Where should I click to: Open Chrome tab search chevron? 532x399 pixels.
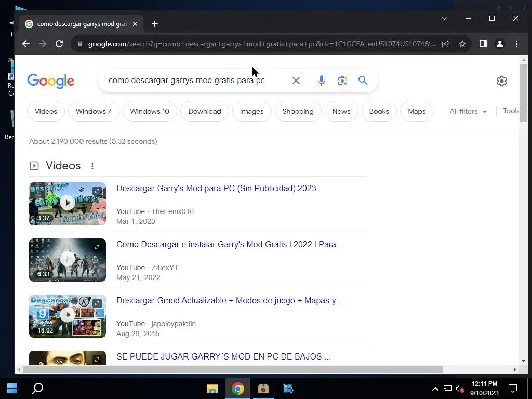point(444,18)
